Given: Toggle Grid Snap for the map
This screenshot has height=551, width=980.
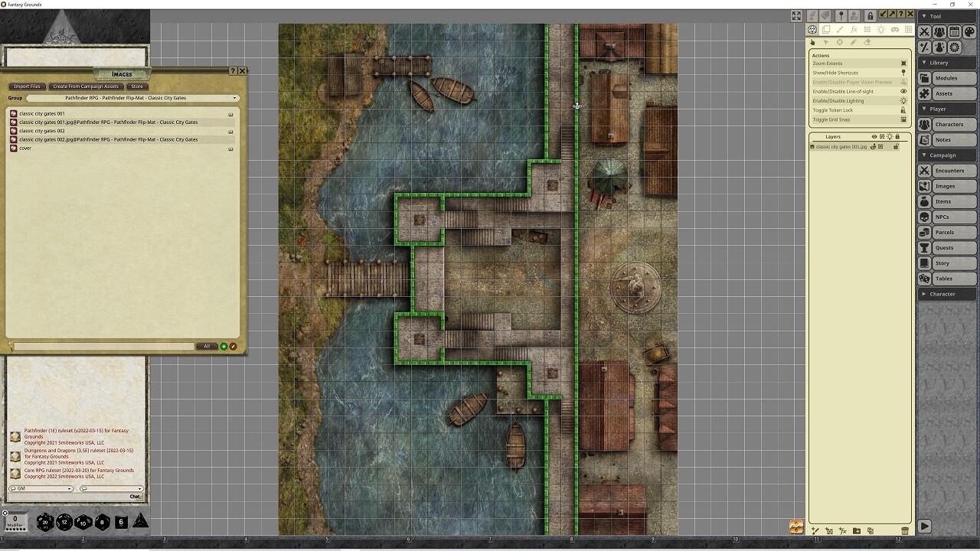Looking at the screenshot, I should [857, 119].
